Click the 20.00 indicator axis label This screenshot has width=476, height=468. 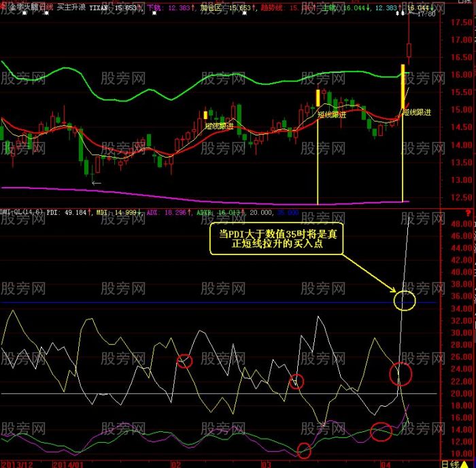[x=462, y=393]
